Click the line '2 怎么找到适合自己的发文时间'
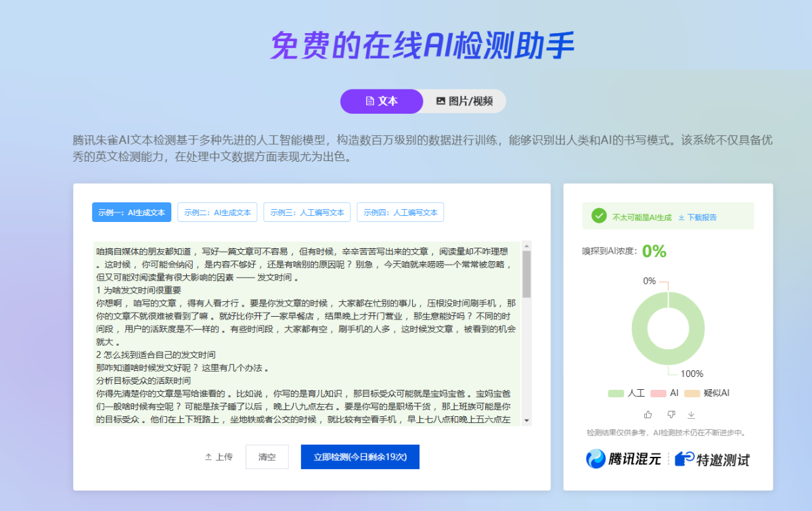This screenshot has width=812, height=511. [156, 355]
